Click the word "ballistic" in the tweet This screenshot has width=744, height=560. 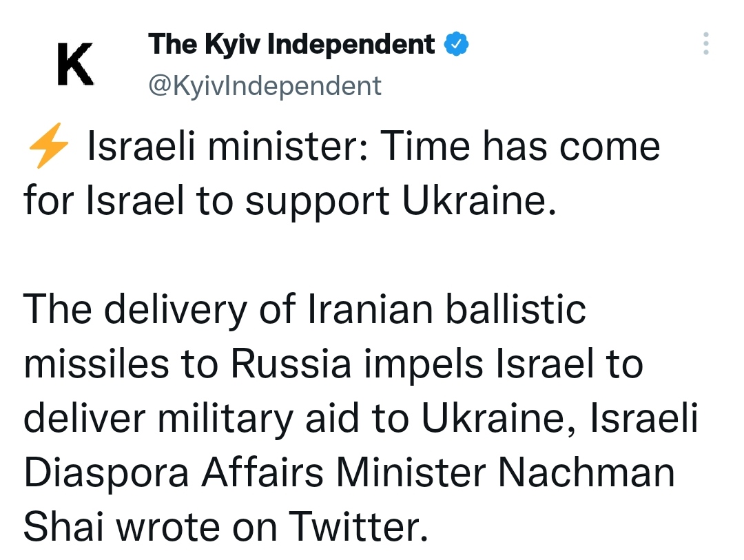(x=515, y=310)
